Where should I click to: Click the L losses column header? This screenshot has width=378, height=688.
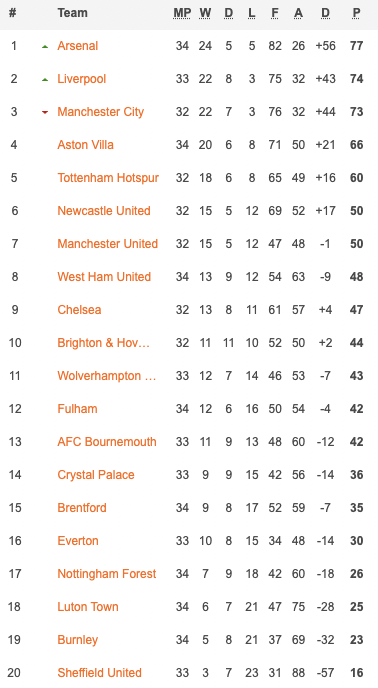(x=252, y=13)
